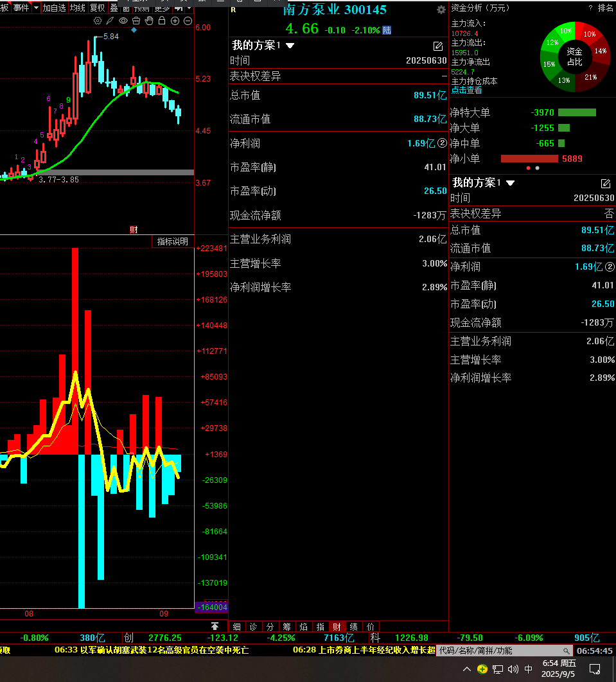Image resolution: width=616 pixels, height=682 pixels.
Task: Click circled 2 icon beside middle 净利润
Action: click(x=442, y=143)
